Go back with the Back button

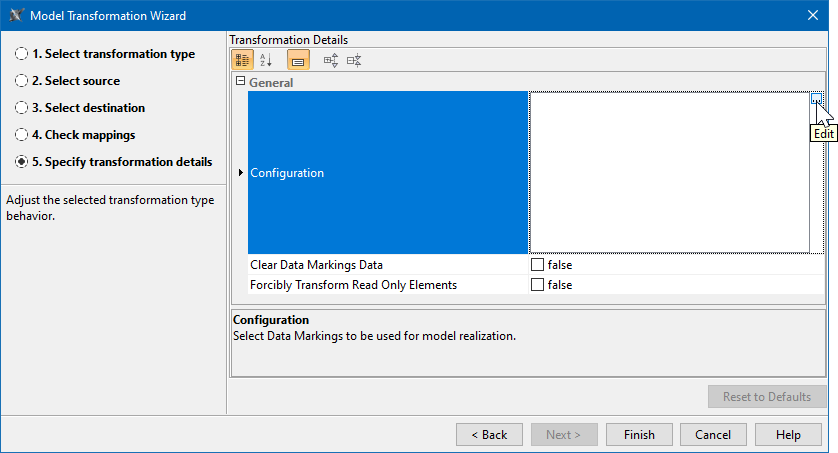tap(489, 435)
